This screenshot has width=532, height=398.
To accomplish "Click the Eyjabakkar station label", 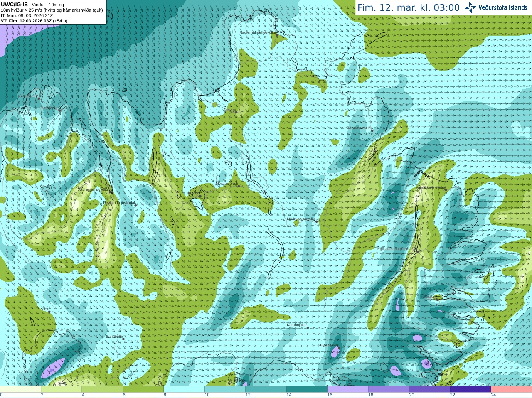I will [329, 345].
